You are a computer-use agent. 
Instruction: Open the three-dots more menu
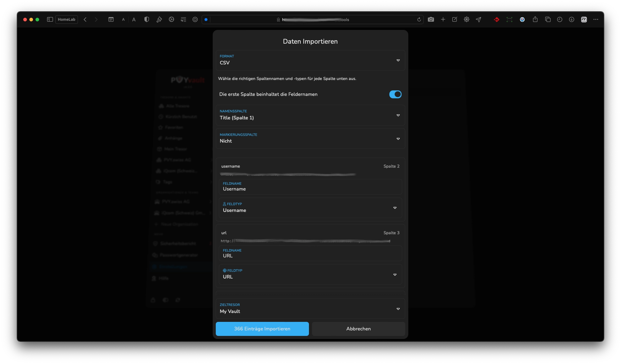[596, 20]
